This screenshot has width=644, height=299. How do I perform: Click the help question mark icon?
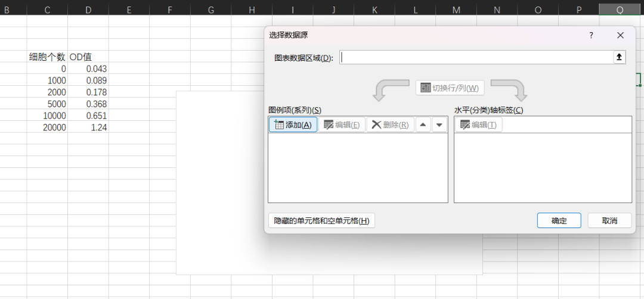(x=591, y=35)
